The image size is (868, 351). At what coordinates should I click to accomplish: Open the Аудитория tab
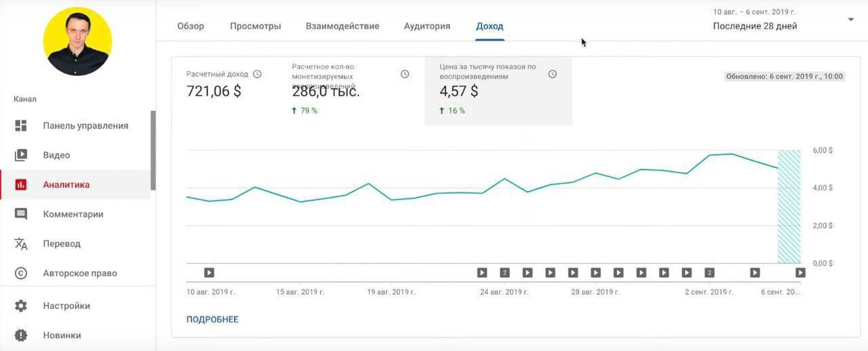(x=427, y=26)
